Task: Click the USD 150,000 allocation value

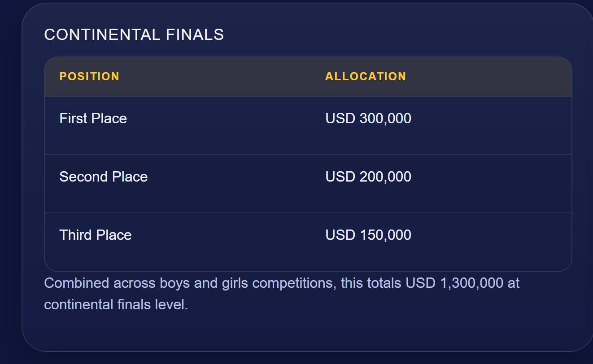Action: tap(368, 235)
